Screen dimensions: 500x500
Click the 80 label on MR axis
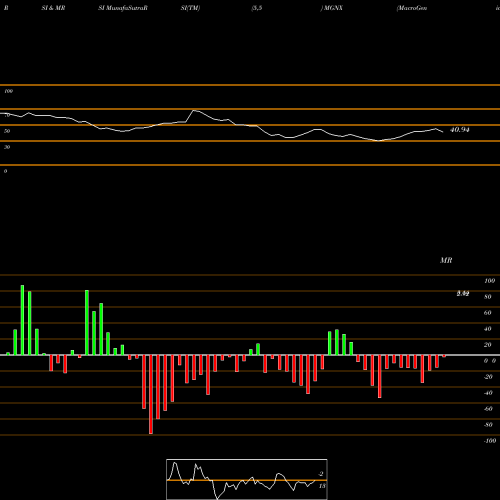(x=488, y=297)
